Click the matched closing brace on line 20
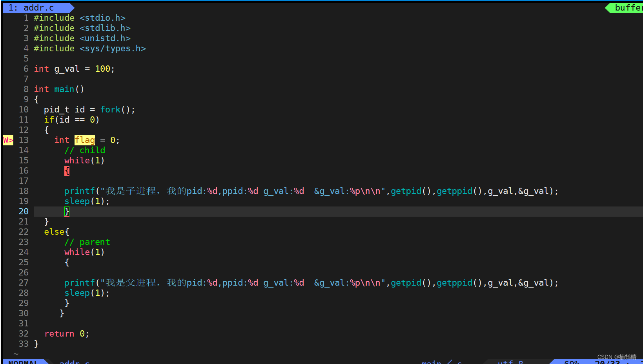 [x=67, y=211]
